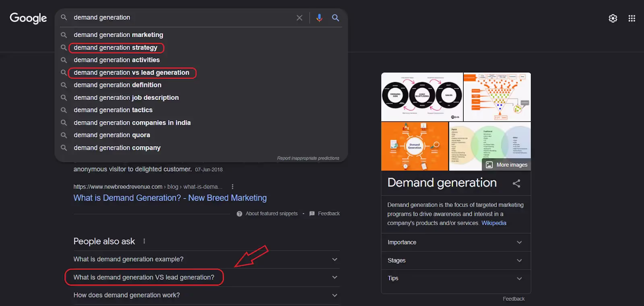Expand What is demand generation VS lead generation?
This screenshot has height=306, width=644.
coord(206,277)
